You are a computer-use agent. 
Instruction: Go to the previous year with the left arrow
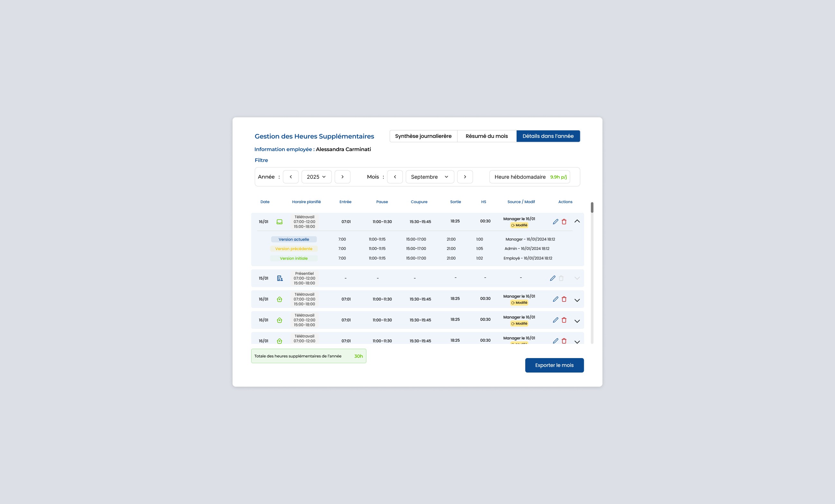290,177
